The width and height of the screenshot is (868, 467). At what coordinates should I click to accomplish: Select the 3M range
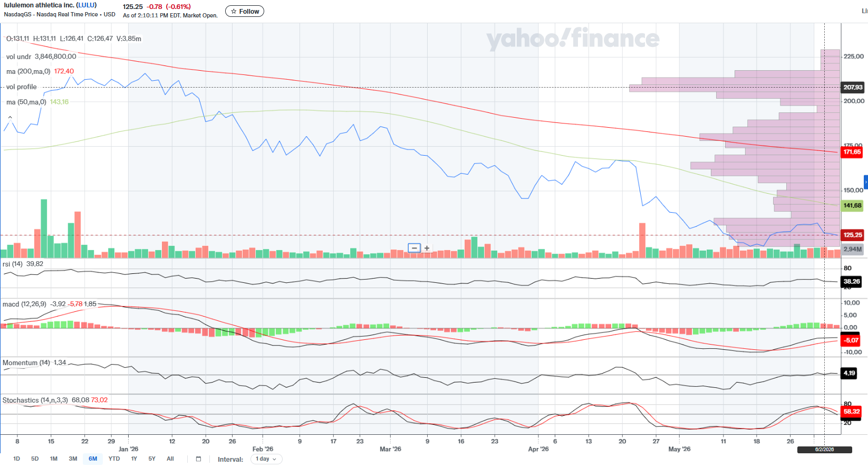coord(73,459)
